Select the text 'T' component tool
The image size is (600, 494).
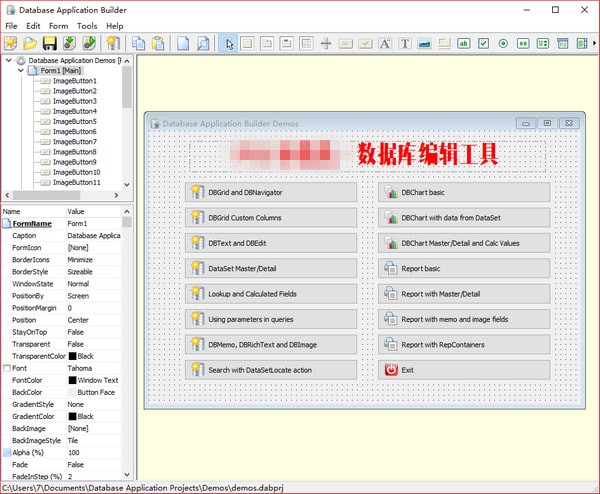pos(405,43)
